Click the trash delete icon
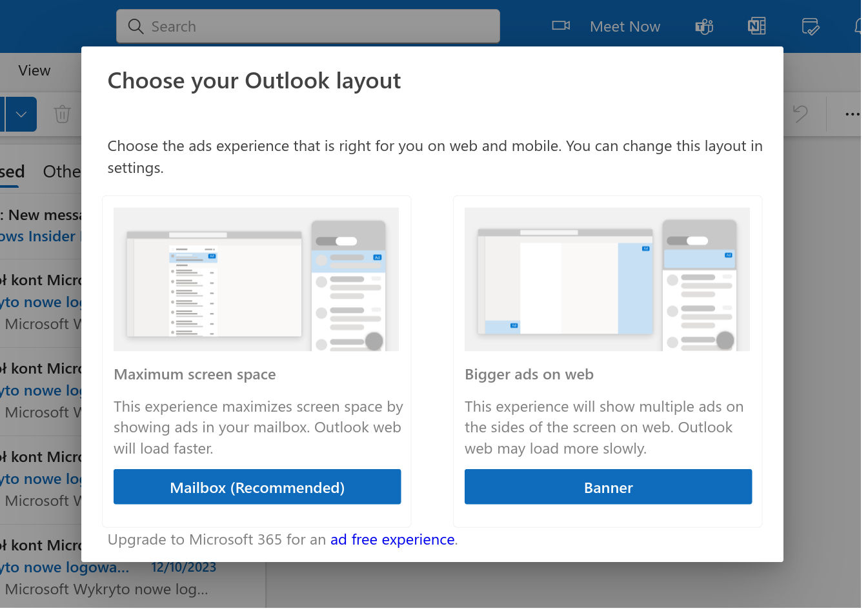The image size is (868, 613). [62, 114]
